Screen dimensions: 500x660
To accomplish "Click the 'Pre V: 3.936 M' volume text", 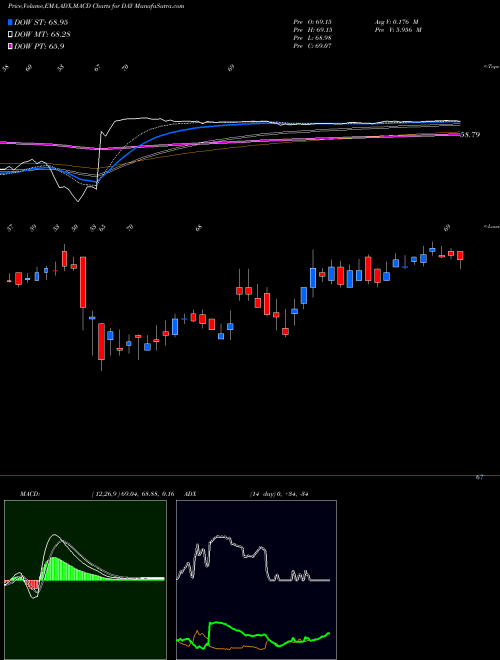I will coord(398,29).
